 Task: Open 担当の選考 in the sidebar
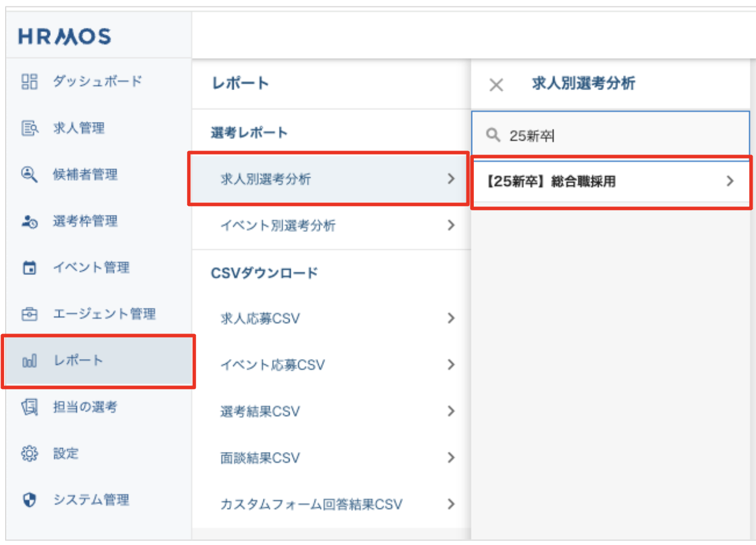pyautogui.click(x=85, y=407)
